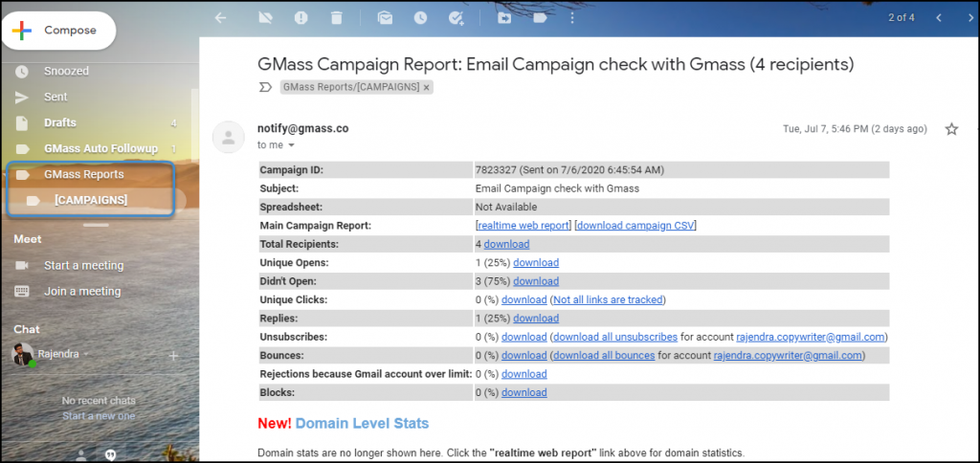The height and width of the screenshot is (463, 980).
Task: Add this email to Tasks
Action: coord(456,18)
